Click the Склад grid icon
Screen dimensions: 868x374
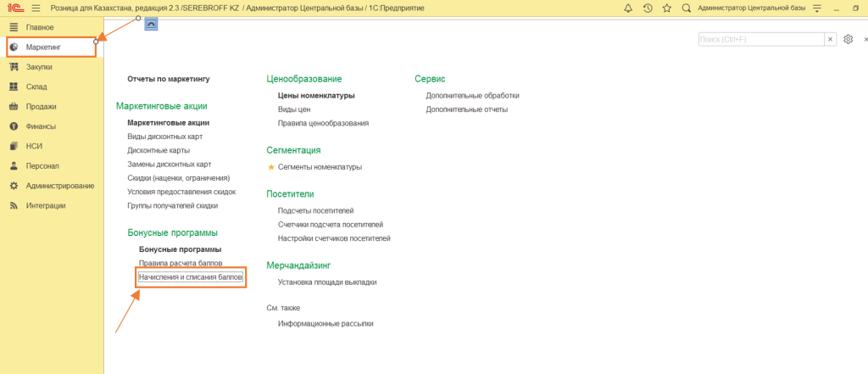[x=14, y=87]
